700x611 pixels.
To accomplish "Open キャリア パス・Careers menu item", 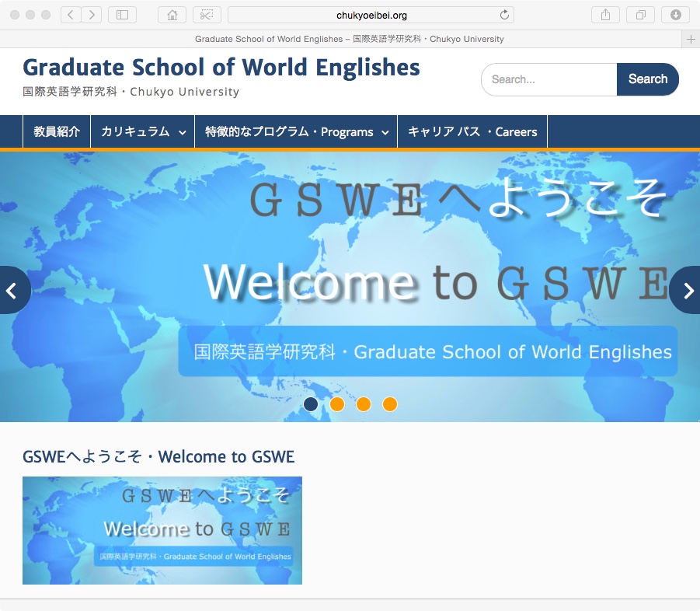I will [x=472, y=131].
